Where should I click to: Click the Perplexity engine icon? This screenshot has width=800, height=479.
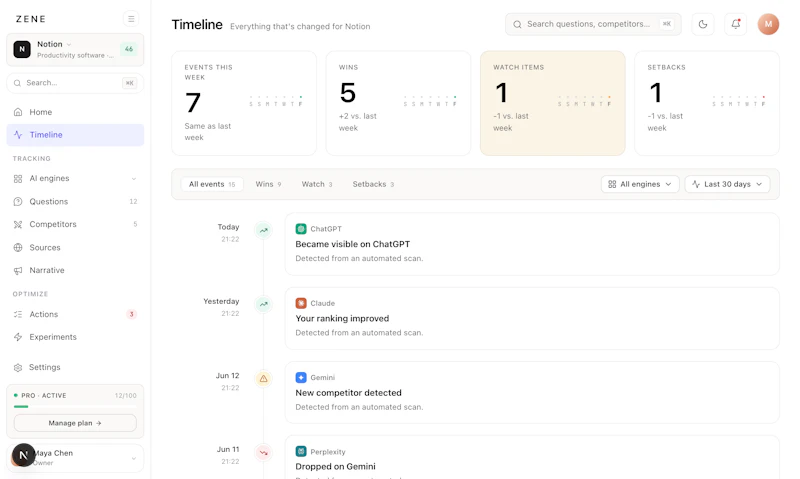point(301,451)
